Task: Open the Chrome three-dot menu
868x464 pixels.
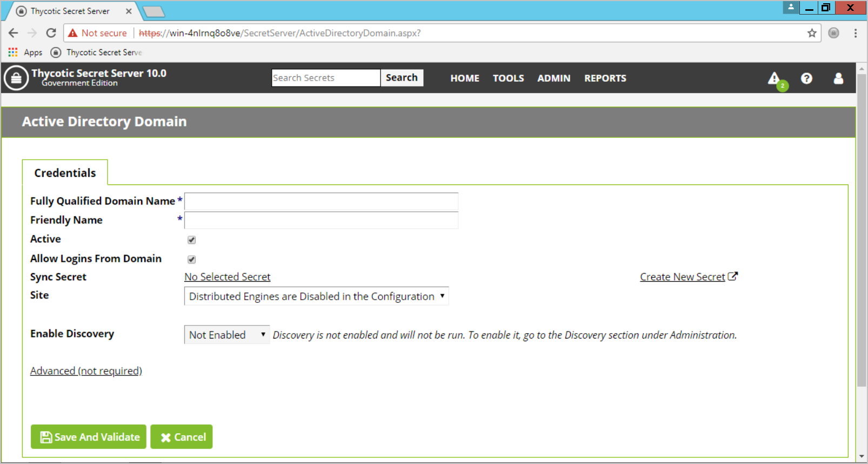Action: pyautogui.click(x=855, y=33)
